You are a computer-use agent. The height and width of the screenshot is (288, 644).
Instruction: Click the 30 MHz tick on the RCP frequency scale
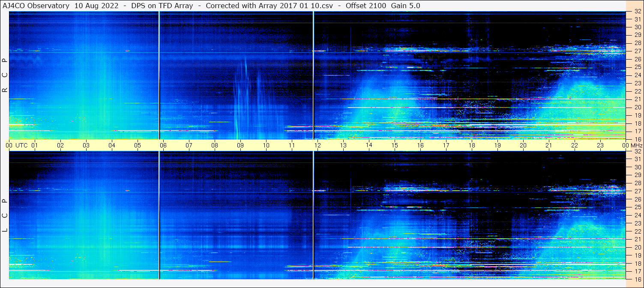coord(637,27)
